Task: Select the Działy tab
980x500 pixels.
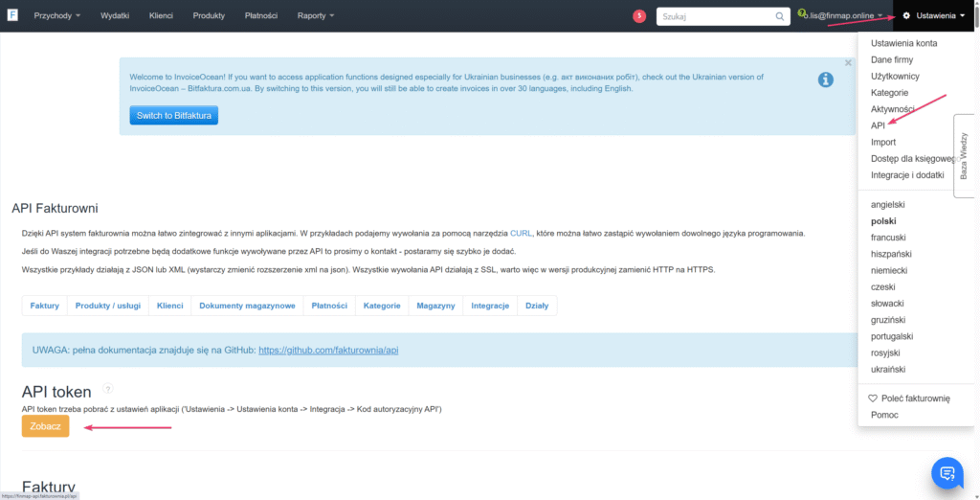Action: [537, 306]
